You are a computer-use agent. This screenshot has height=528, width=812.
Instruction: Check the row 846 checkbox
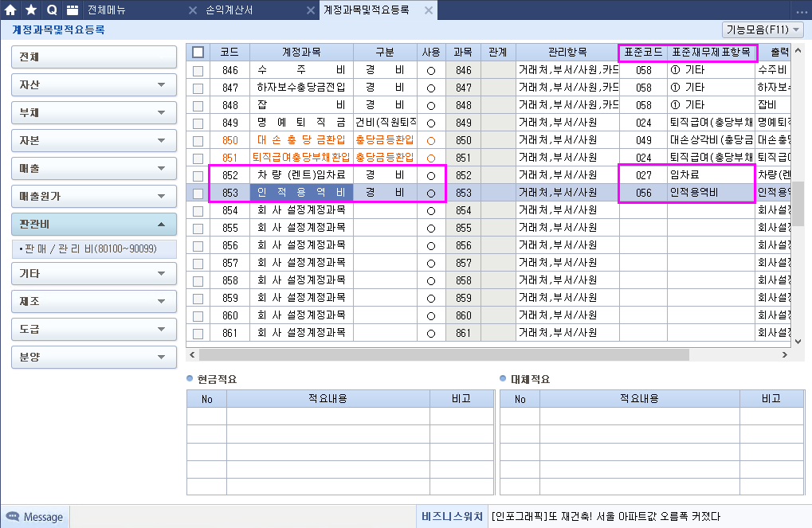click(198, 71)
